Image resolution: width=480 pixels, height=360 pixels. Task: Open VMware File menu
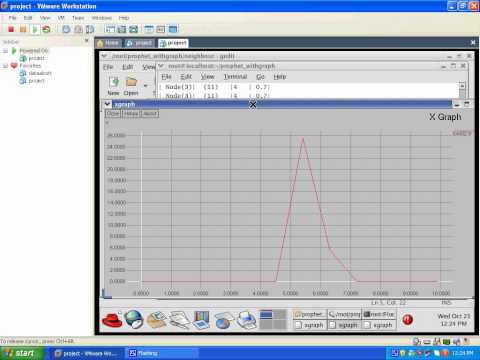click(13, 18)
